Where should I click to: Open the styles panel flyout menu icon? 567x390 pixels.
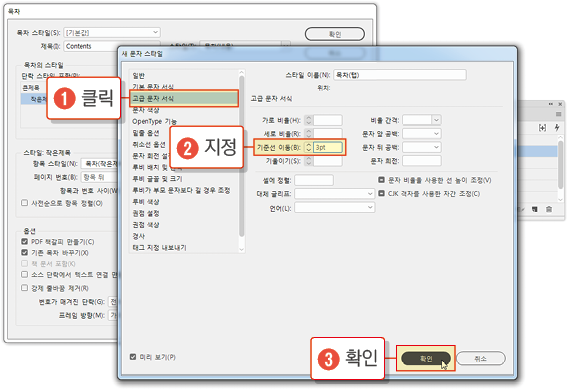558,114
